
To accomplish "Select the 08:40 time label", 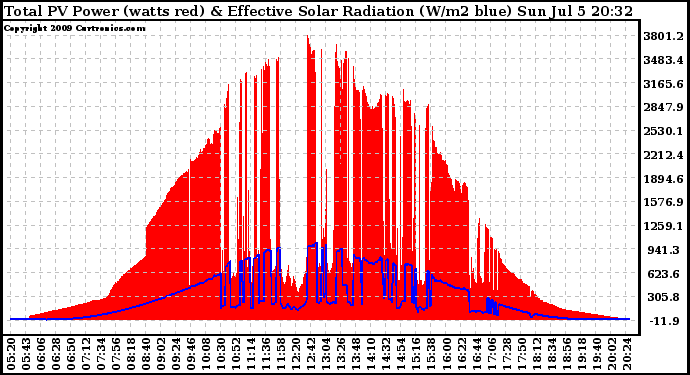I will (146, 354).
